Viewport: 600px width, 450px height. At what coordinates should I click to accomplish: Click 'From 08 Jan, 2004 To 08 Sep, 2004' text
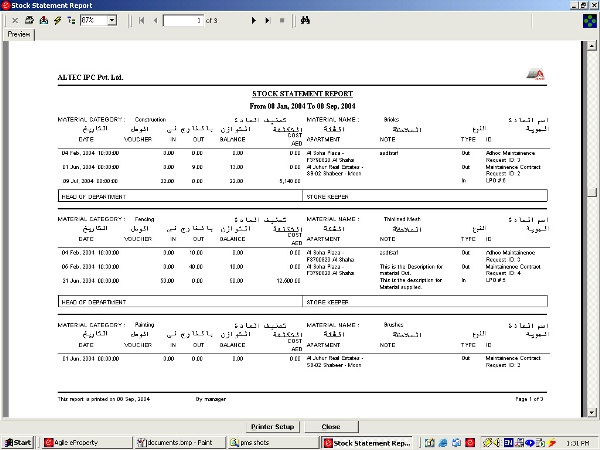pyautogui.click(x=302, y=106)
